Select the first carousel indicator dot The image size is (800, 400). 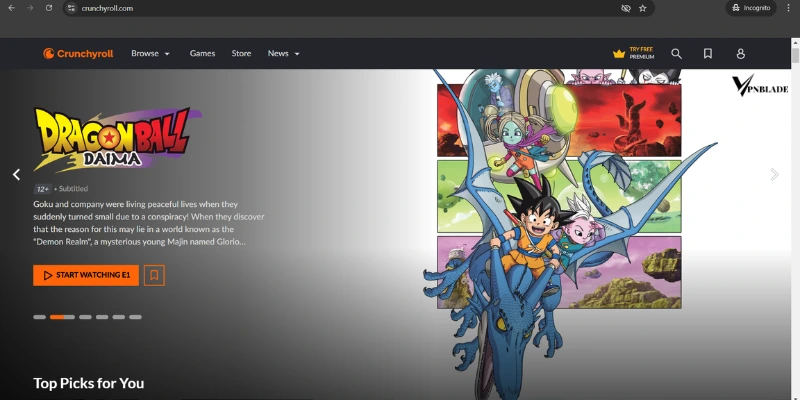coord(39,317)
